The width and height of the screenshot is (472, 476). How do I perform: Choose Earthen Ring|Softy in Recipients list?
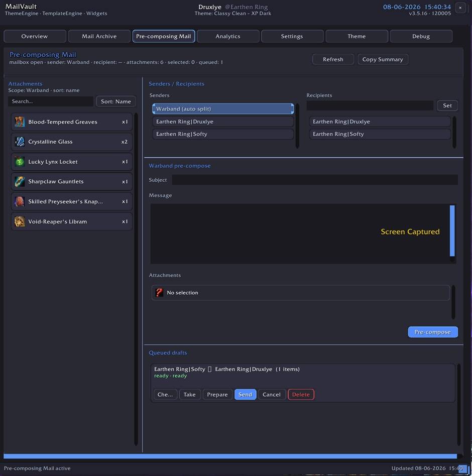(x=380, y=134)
